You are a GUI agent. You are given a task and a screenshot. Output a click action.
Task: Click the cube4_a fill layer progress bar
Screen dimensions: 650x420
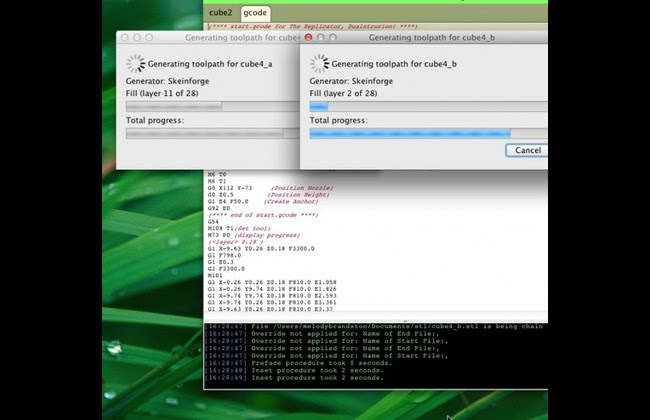coord(213,107)
